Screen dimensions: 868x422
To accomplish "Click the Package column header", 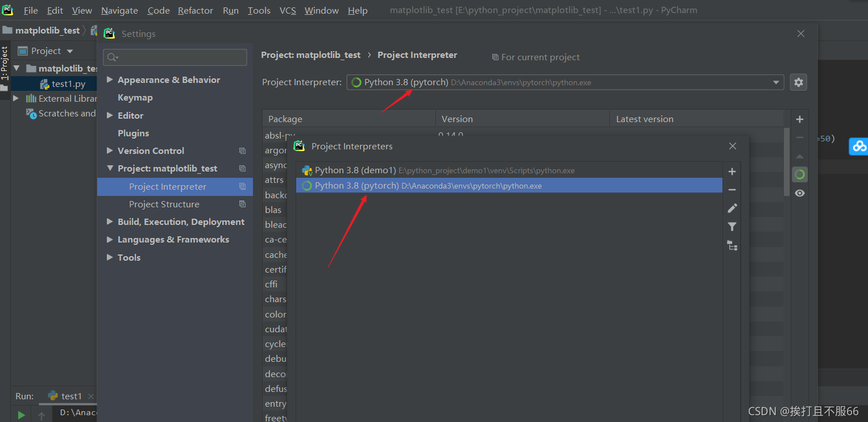I will click(348, 119).
